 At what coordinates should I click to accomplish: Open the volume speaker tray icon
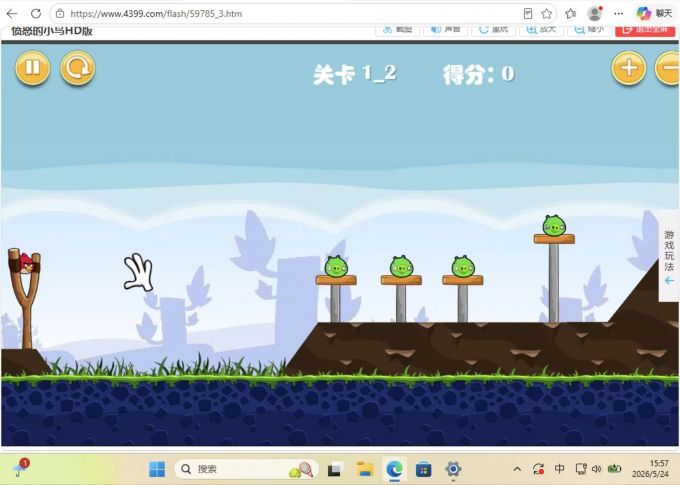tap(597, 469)
